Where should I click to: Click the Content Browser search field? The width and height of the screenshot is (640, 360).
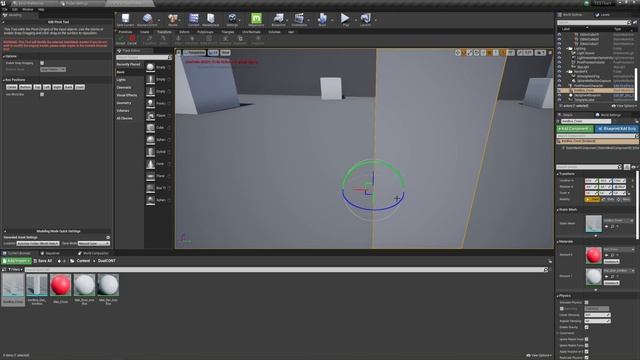tap(286, 269)
